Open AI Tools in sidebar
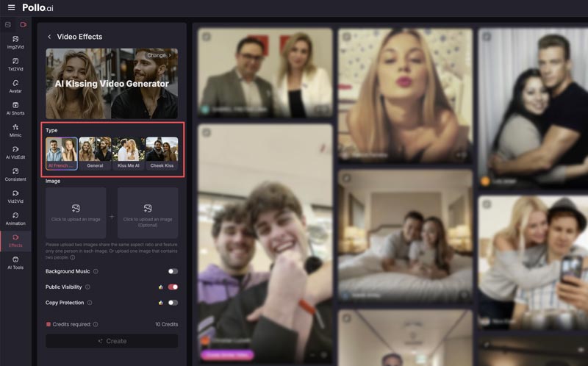Viewport: 588px width, 366px height. tap(15, 263)
